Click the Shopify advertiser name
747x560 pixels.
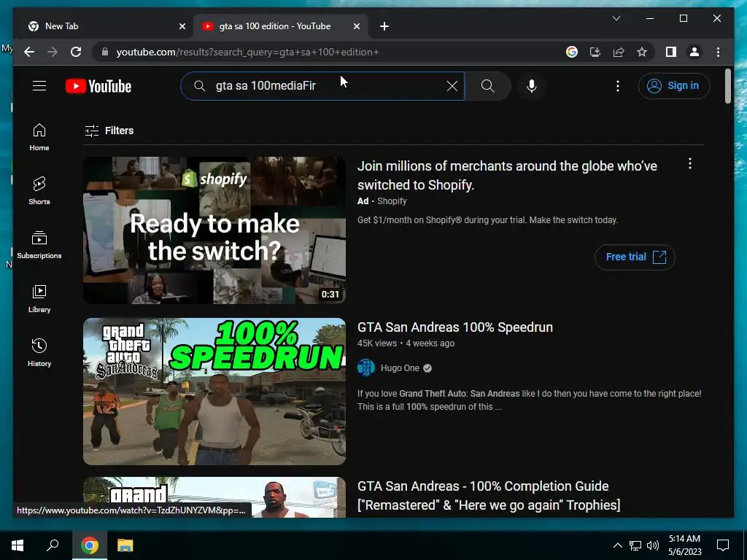tap(392, 201)
